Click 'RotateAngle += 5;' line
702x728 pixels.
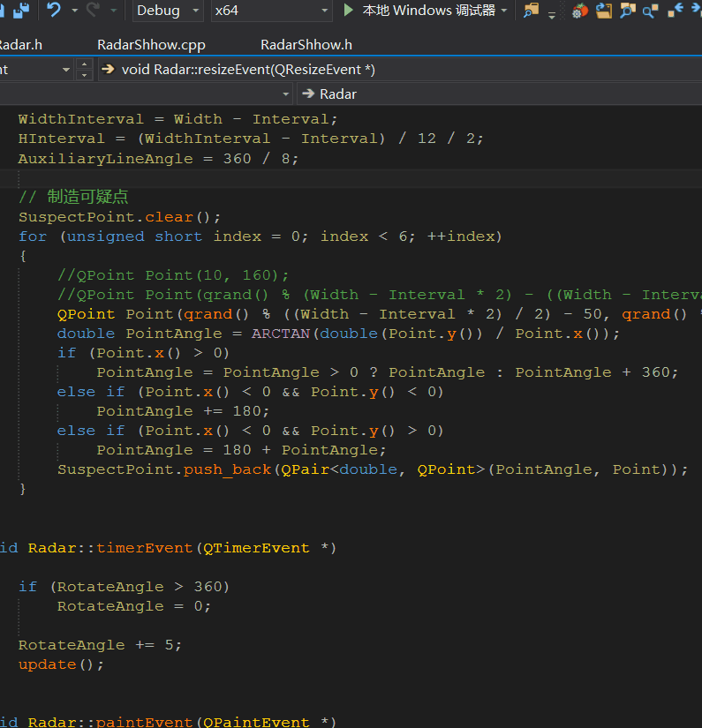[x=100, y=645]
